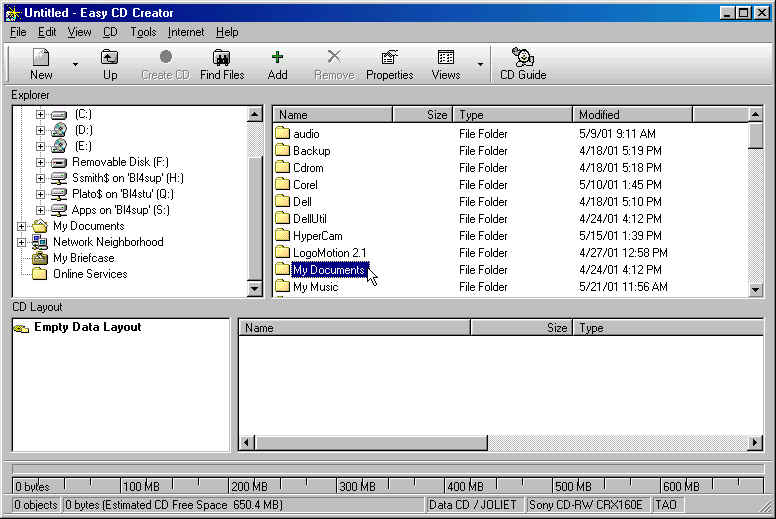Open the Internet menu

[x=186, y=32]
